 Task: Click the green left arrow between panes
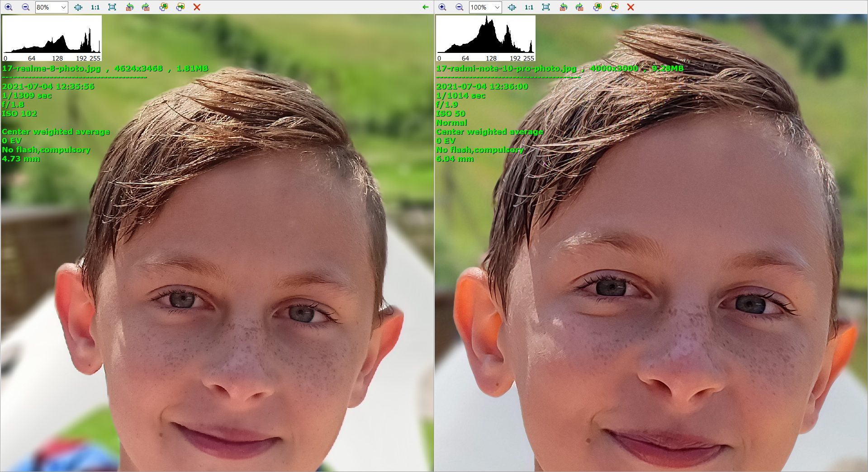(x=425, y=7)
